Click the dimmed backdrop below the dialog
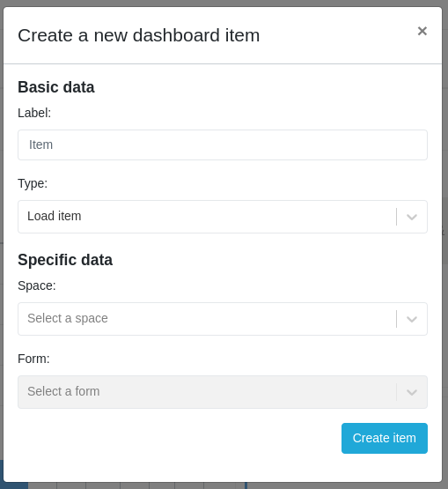 tap(342, 485)
